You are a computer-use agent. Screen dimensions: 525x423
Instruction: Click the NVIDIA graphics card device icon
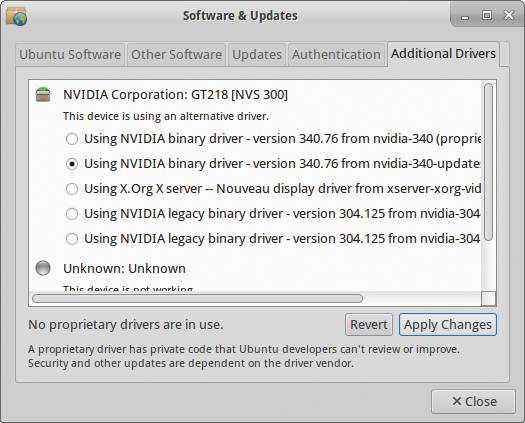coord(43,94)
